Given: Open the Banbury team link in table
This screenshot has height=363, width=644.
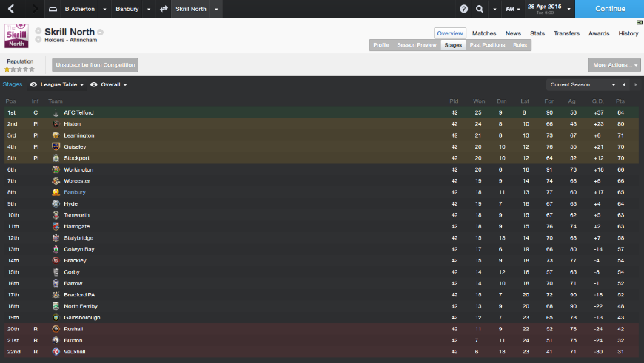Looking at the screenshot, I should click(x=74, y=192).
